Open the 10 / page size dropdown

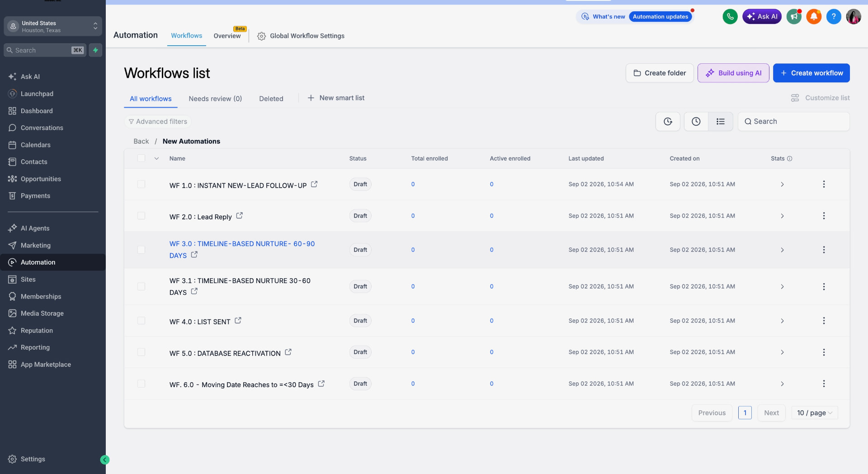[x=815, y=413]
